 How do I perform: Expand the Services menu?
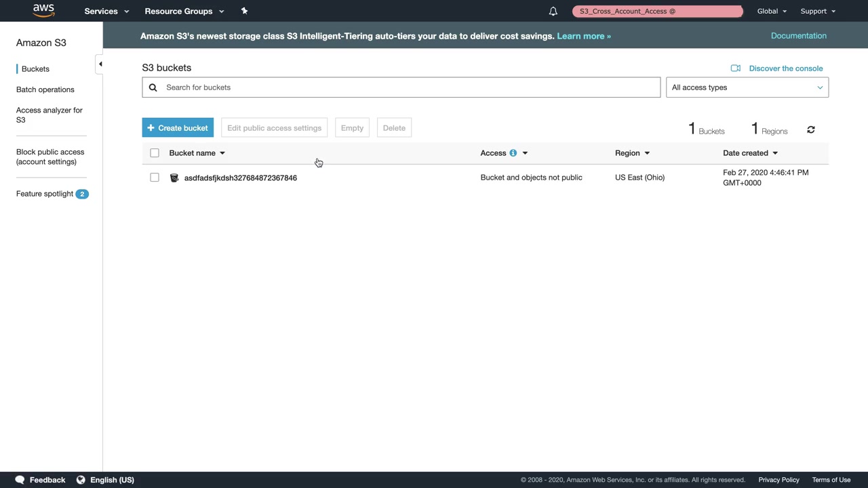pos(106,11)
